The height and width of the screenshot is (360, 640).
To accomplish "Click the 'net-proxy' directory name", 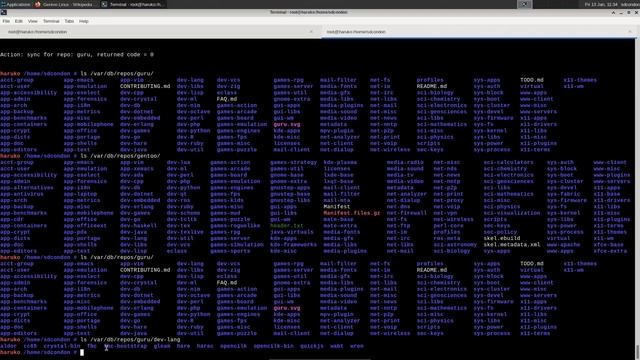I will pos(449,200).
